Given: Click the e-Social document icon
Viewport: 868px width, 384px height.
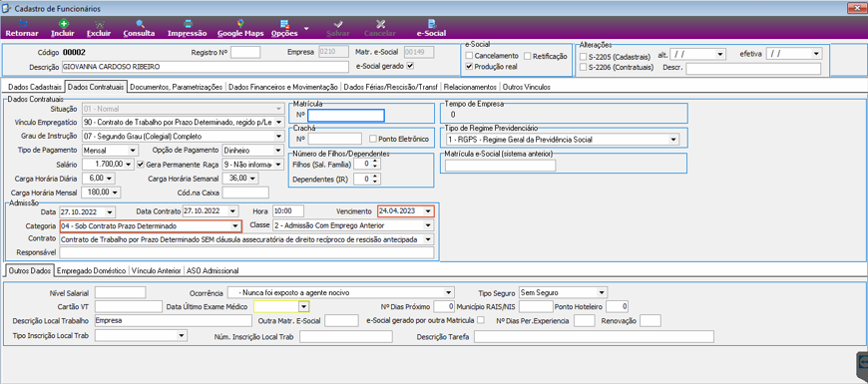Looking at the screenshot, I should [431, 24].
